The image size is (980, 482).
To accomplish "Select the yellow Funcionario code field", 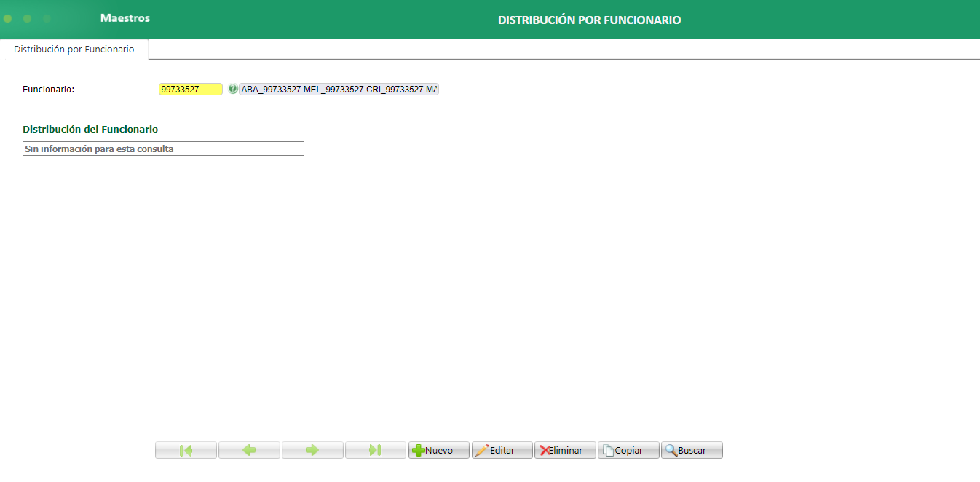I will (189, 89).
